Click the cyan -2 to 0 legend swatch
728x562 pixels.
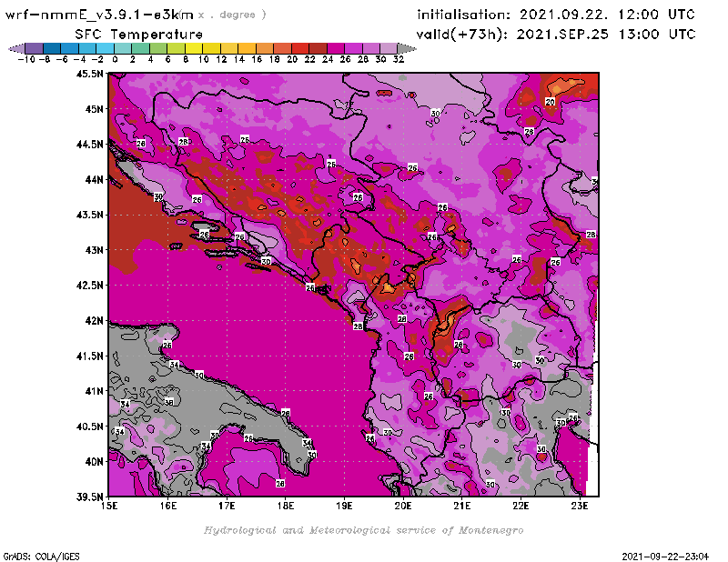(106, 48)
